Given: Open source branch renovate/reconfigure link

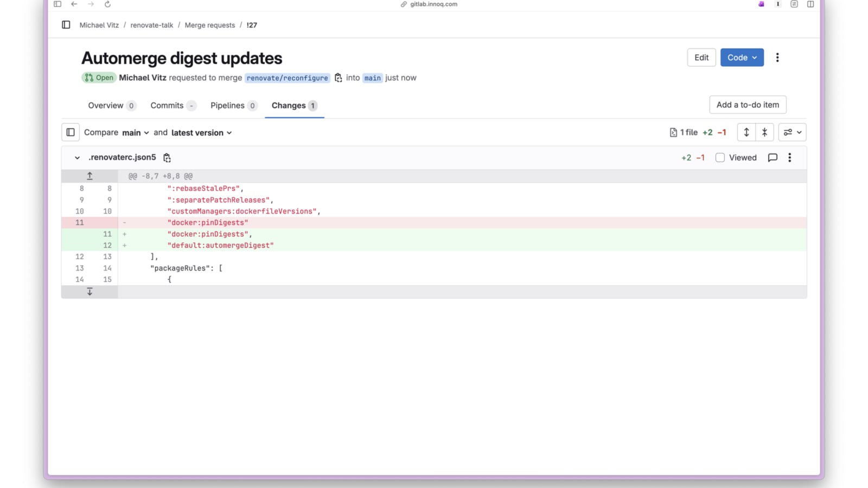Looking at the screenshot, I should click(288, 78).
